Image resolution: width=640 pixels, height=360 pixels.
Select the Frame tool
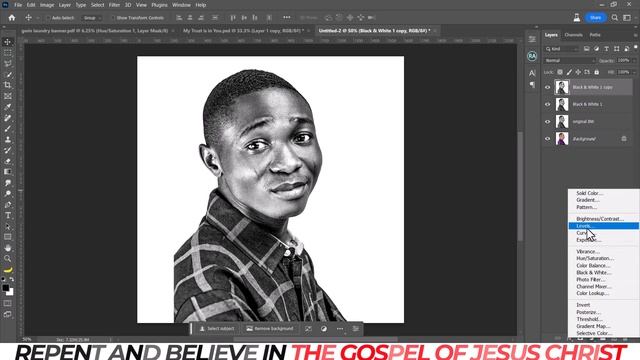pos(7,96)
